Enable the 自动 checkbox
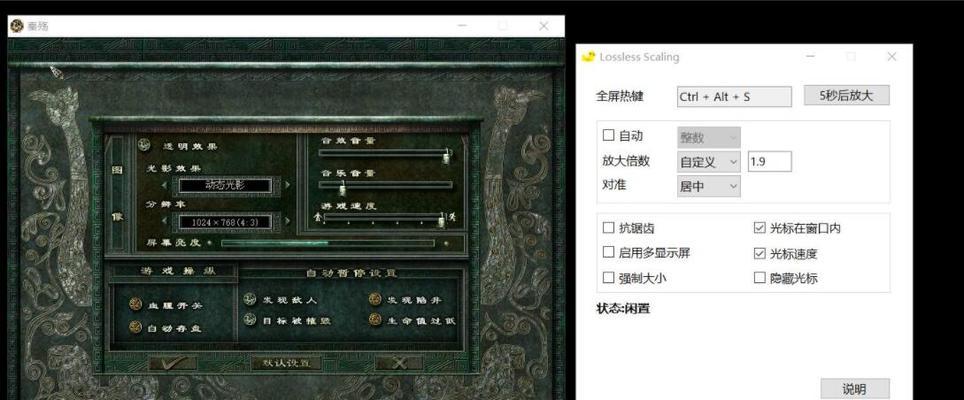The width and height of the screenshot is (964, 400). pos(609,135)
